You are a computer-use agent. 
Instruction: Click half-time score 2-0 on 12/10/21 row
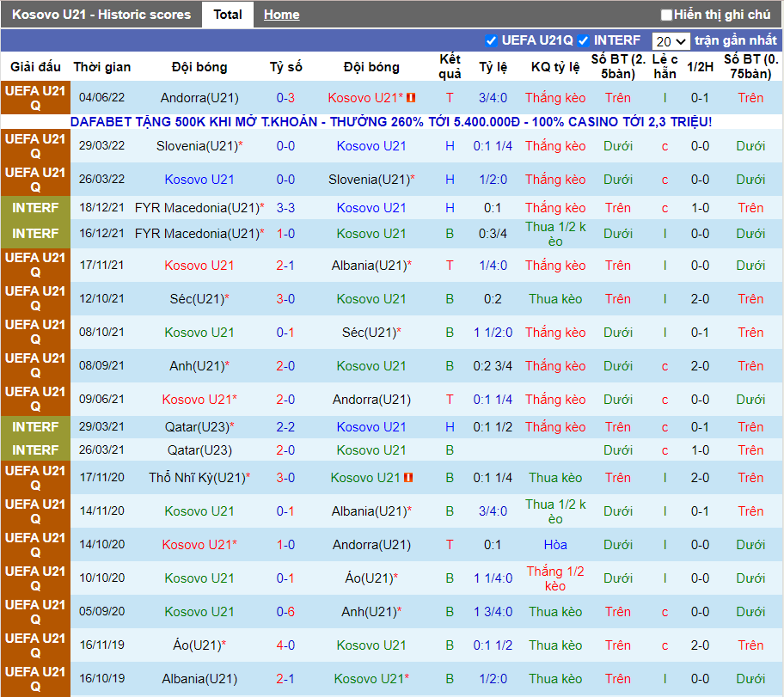click(700, 299)
